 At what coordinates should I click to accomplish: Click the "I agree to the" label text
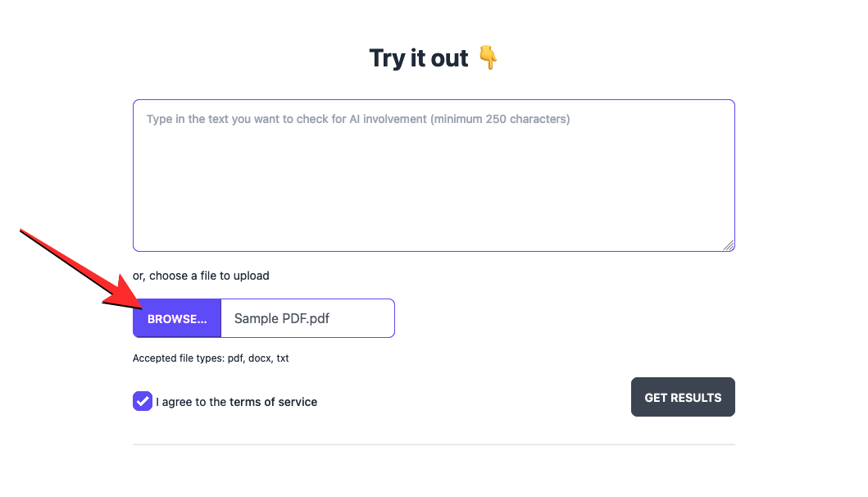[x=191, y=402]
